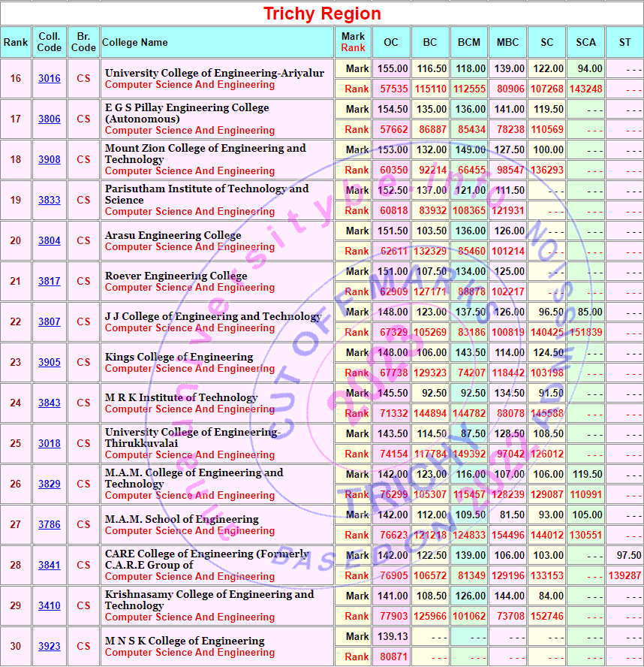The width and height of the screenshot is (644, 667).
Task: Open college code 3843 link
Action: 50,403
